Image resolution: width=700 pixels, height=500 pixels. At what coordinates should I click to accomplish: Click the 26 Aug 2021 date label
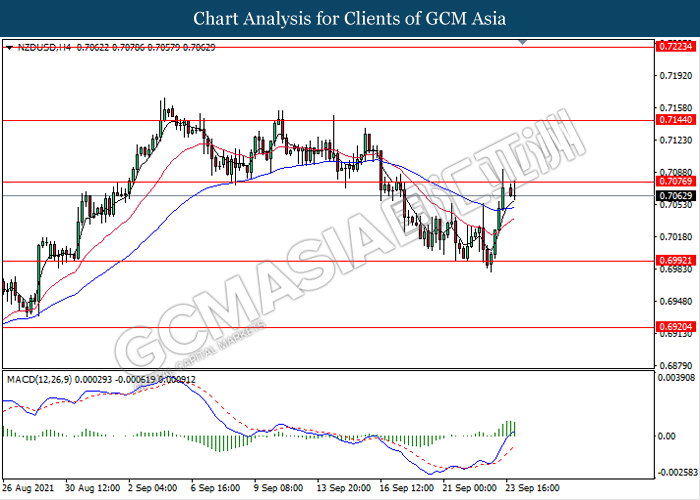(x=28, y=488)
